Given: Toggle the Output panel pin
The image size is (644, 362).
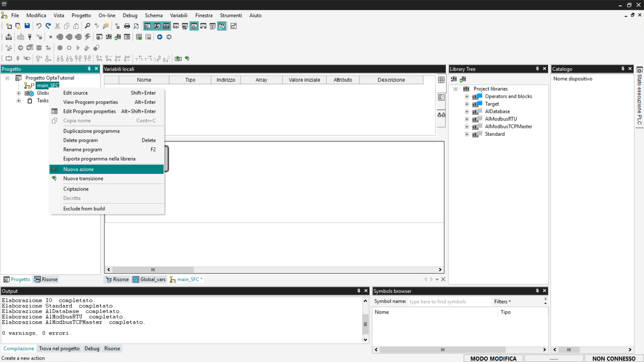Looking at the screenshot, I should [359, 291].
